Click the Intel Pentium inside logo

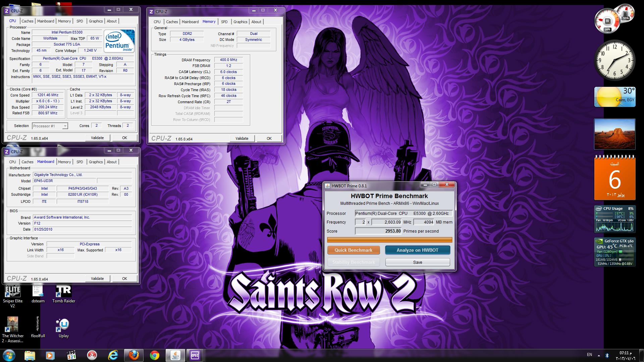pyautogui.click(x=119, y=41)
